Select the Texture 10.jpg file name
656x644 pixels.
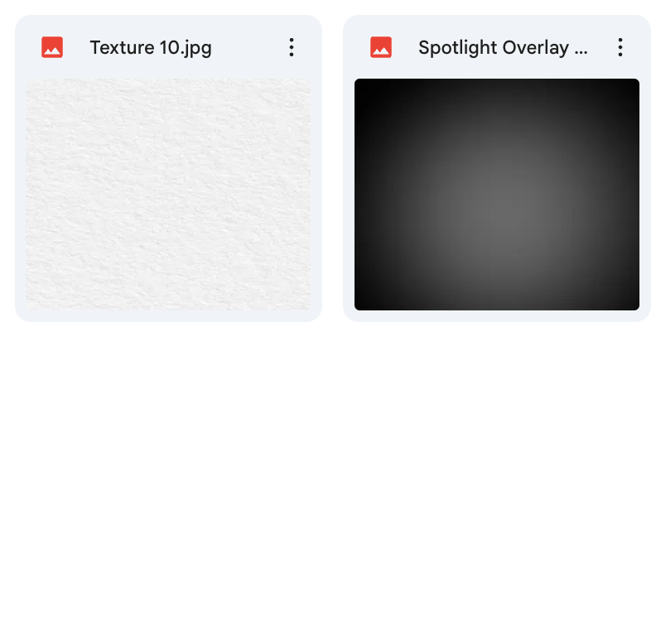pos(151,48)
